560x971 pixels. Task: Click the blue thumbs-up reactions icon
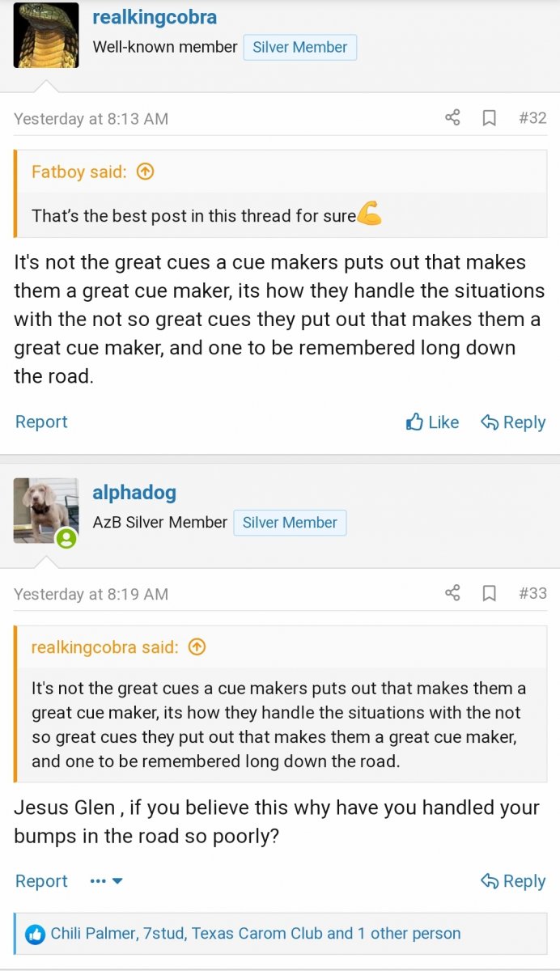click(x=35, y=935)
